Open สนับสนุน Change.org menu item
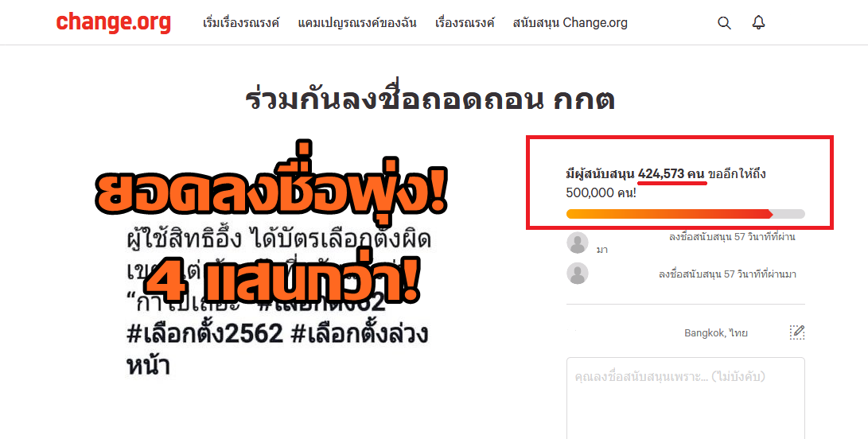The height and width of the screenshot is (439, 868). click(570, 23)
